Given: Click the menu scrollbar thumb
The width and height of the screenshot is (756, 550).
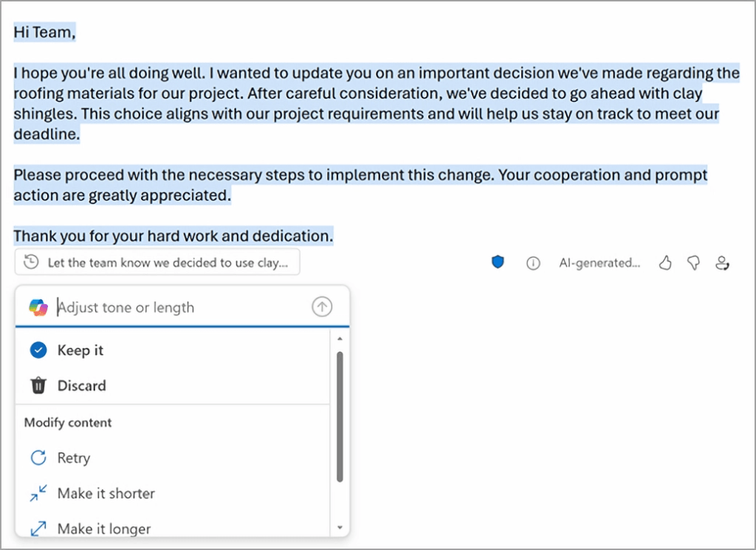Looking at the screenshot, I should coord(340,417).
